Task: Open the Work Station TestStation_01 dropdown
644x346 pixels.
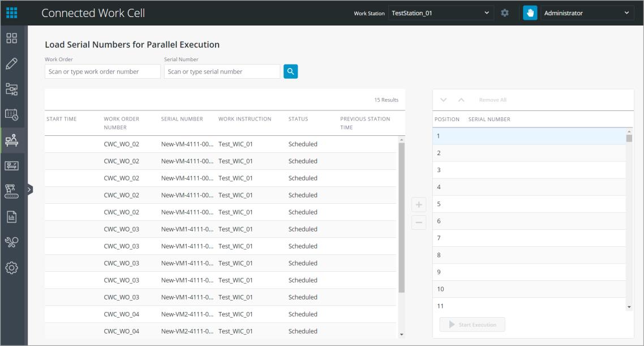Action: coord(441,13)
